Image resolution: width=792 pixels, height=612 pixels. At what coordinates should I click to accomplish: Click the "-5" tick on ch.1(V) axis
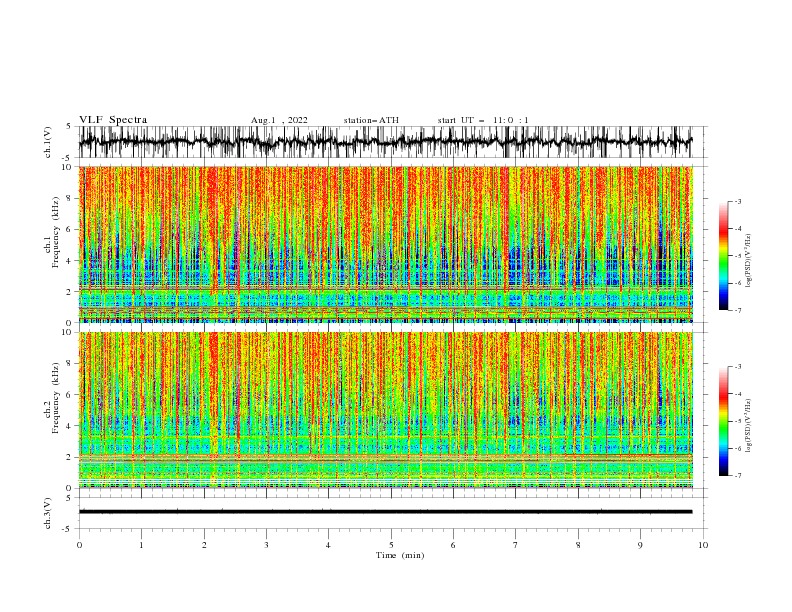[66, 158]
